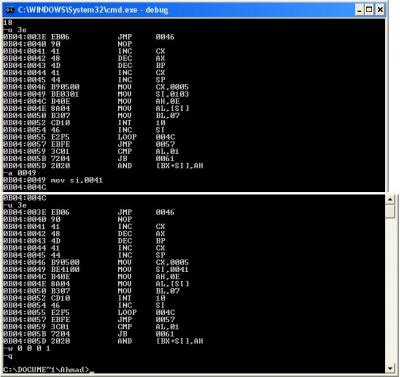
Task: Click the '-a 0049' command line
Action: click(20, 173)
